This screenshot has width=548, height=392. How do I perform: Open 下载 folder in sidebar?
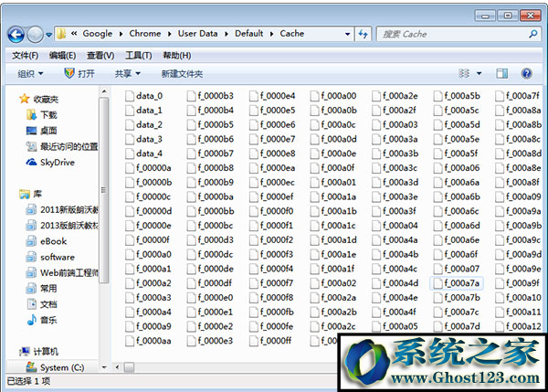pos(42,115)
